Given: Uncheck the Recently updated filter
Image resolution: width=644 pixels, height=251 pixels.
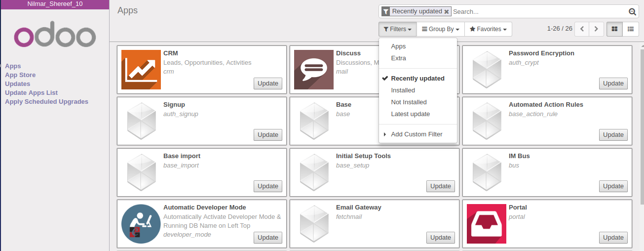Looking at the screenshot, I should (417, 79).
